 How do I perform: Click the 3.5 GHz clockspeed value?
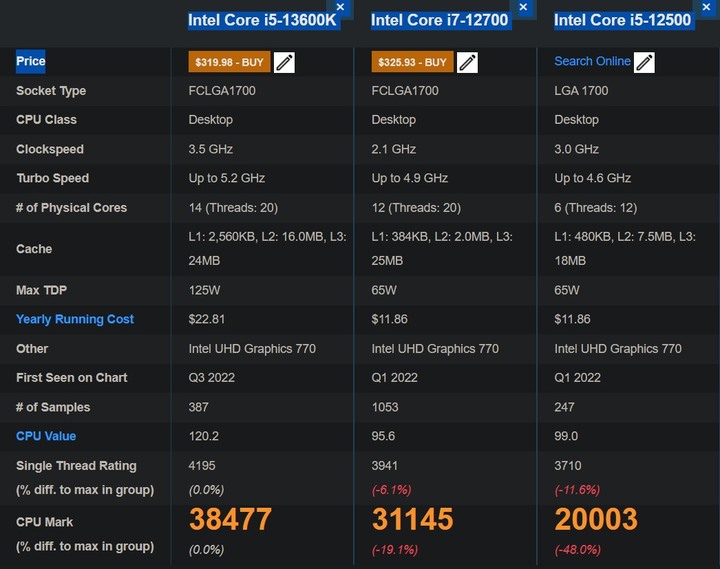coord(211,149)
